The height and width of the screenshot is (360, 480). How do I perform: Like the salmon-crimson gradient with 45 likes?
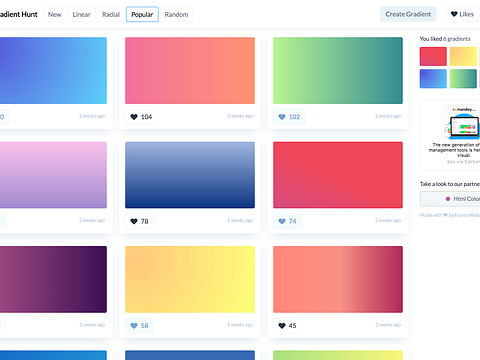click(x=287, y=325)
